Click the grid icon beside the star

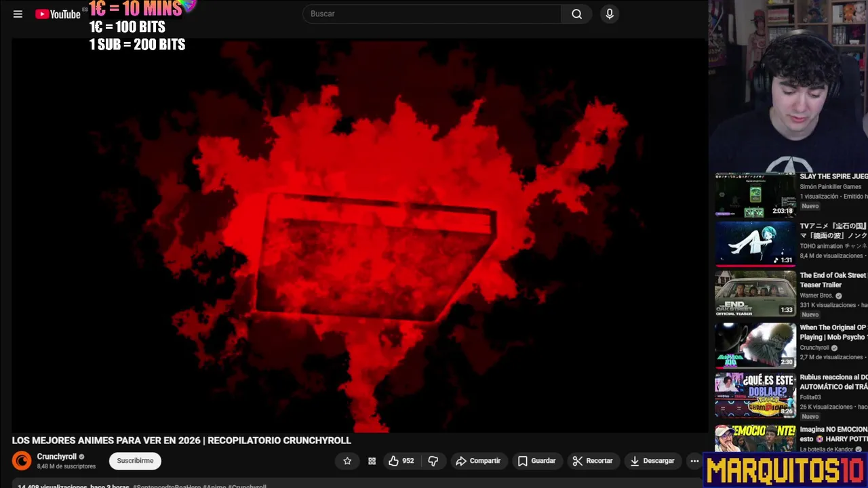click(x=372, y=461)
